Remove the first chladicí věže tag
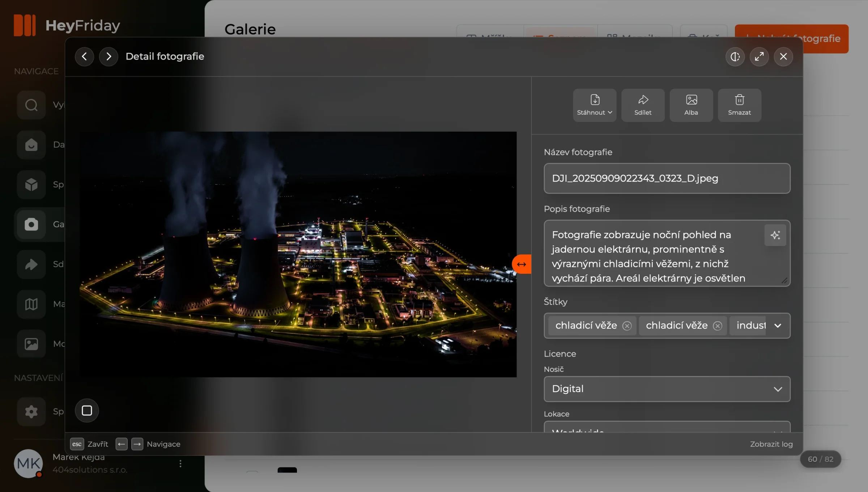The height and width of the screenshot is (492, 868). click(x=627, y=326)
